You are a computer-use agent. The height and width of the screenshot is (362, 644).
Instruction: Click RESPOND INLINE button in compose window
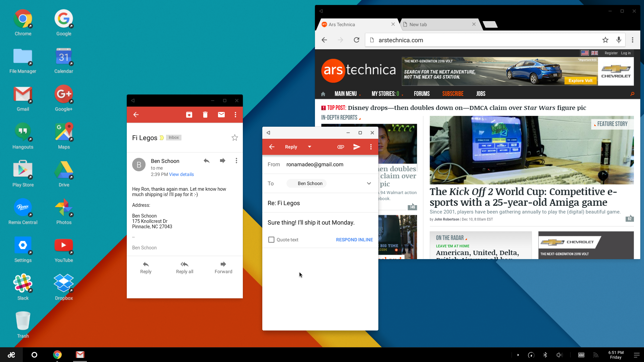coord(355,240)
